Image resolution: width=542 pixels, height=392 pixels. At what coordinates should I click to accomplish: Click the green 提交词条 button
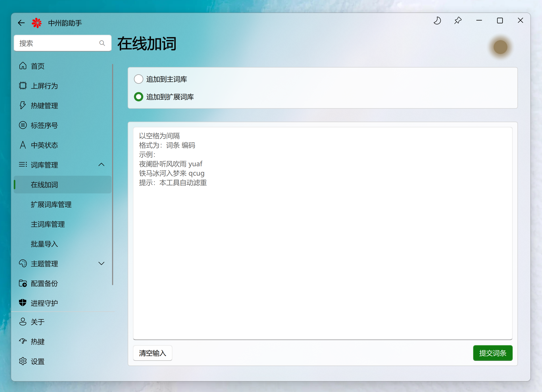(493, 353)
